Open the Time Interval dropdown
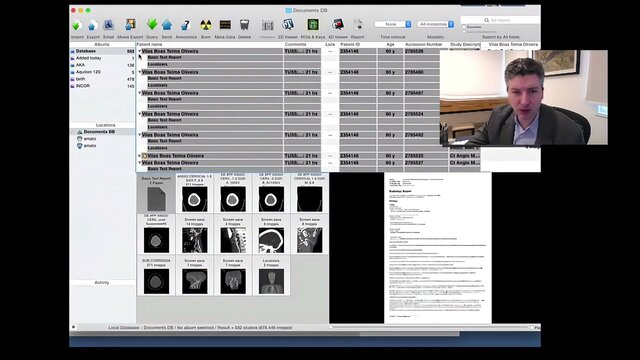Screen dimensions: 640x360 393,24
